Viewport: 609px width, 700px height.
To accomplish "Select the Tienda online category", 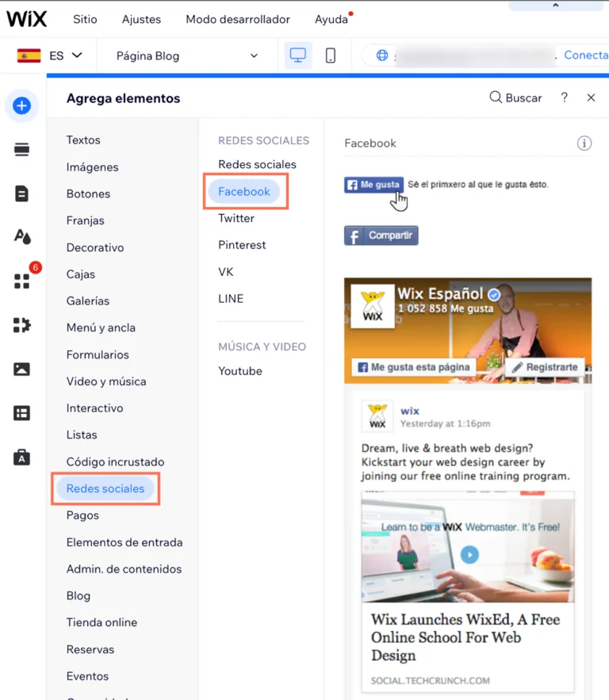I will point(101,622).
